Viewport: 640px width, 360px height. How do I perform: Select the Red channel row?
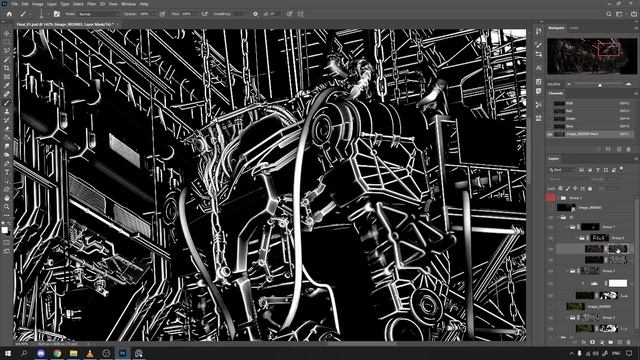point(591,111)
